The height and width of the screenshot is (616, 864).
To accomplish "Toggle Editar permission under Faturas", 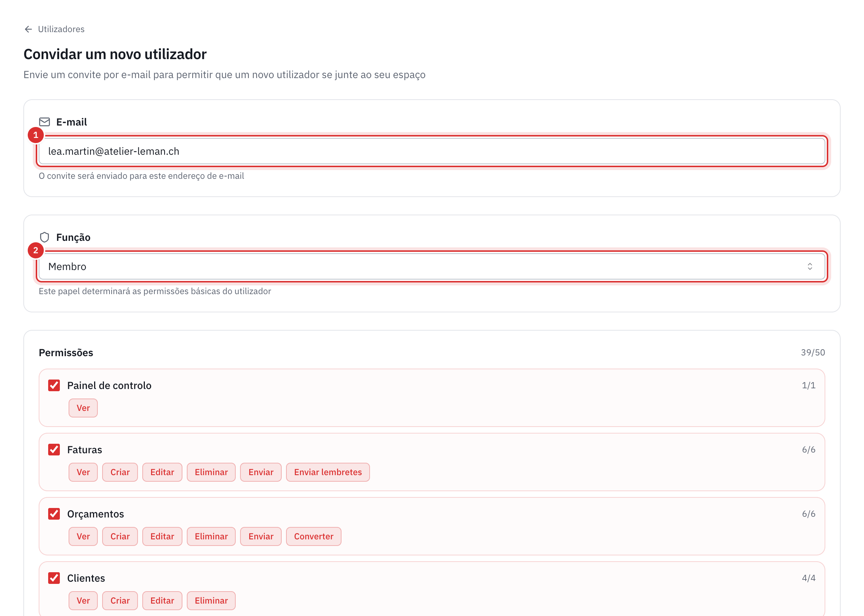I will coord(162,472).
